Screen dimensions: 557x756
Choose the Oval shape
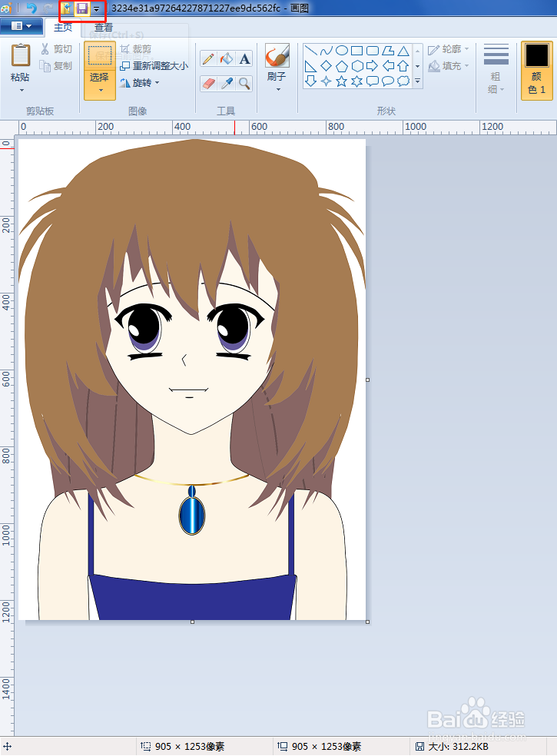[342, 51]
